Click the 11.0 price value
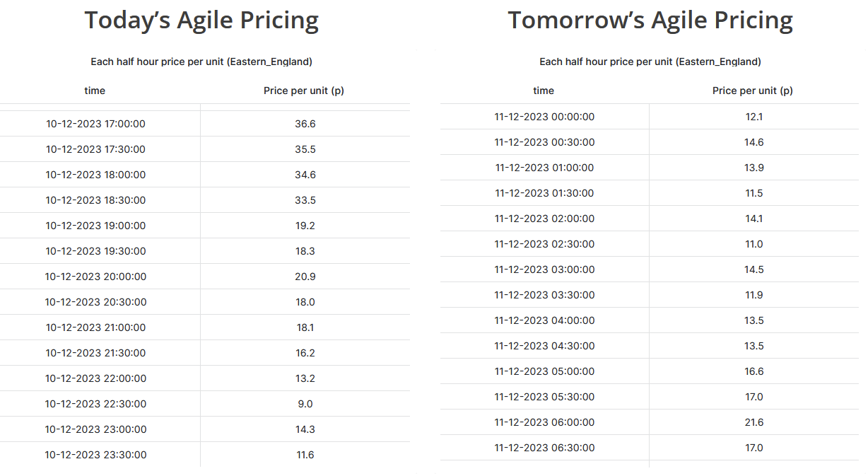 (754, 244)
